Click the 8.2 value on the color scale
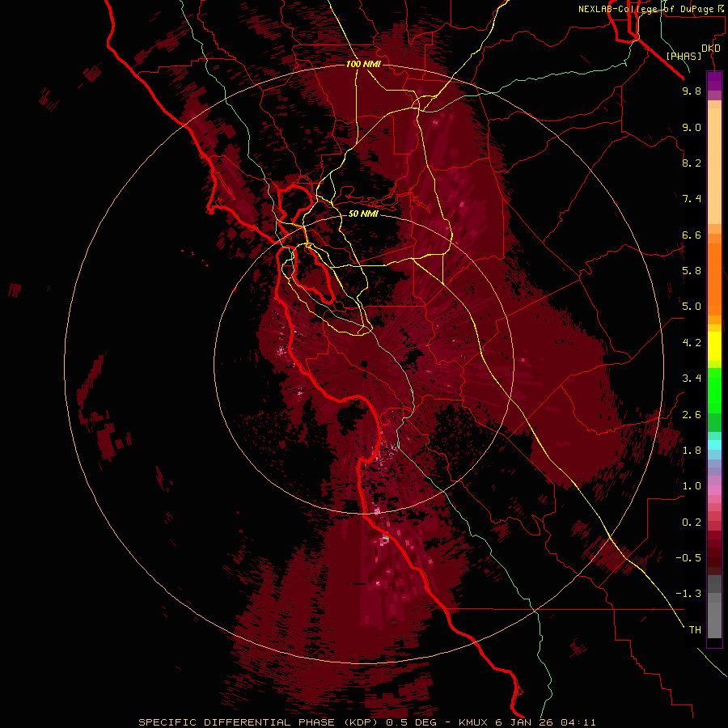 click(692, 163)
